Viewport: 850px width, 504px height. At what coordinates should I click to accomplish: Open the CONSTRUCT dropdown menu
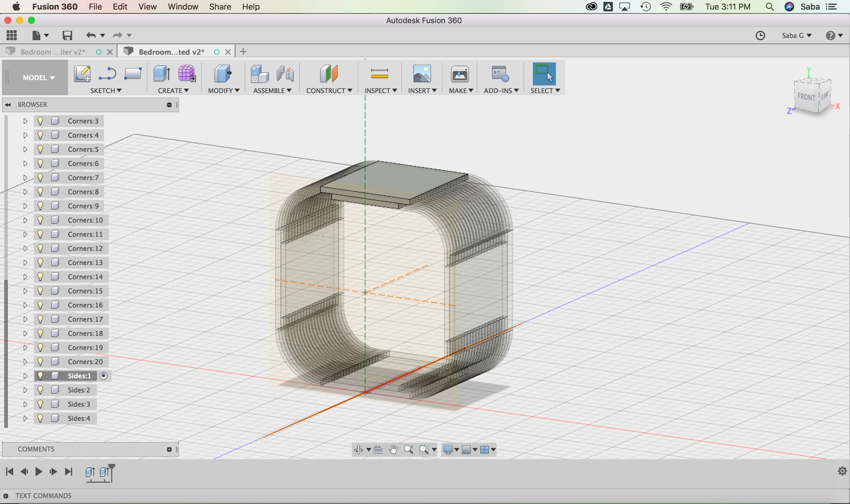coord(329,90)
